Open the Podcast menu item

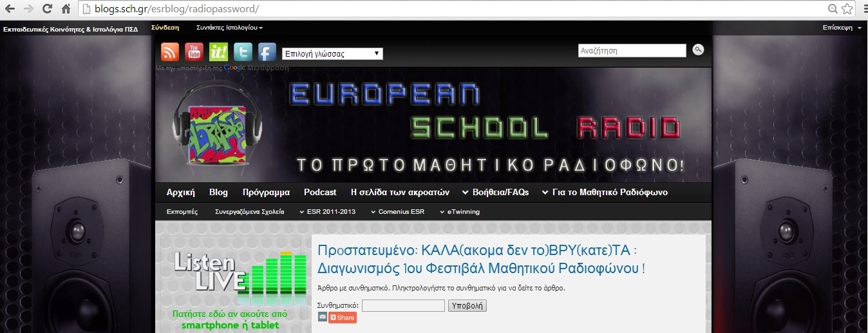pyautogui.click(x=320, y=192)
